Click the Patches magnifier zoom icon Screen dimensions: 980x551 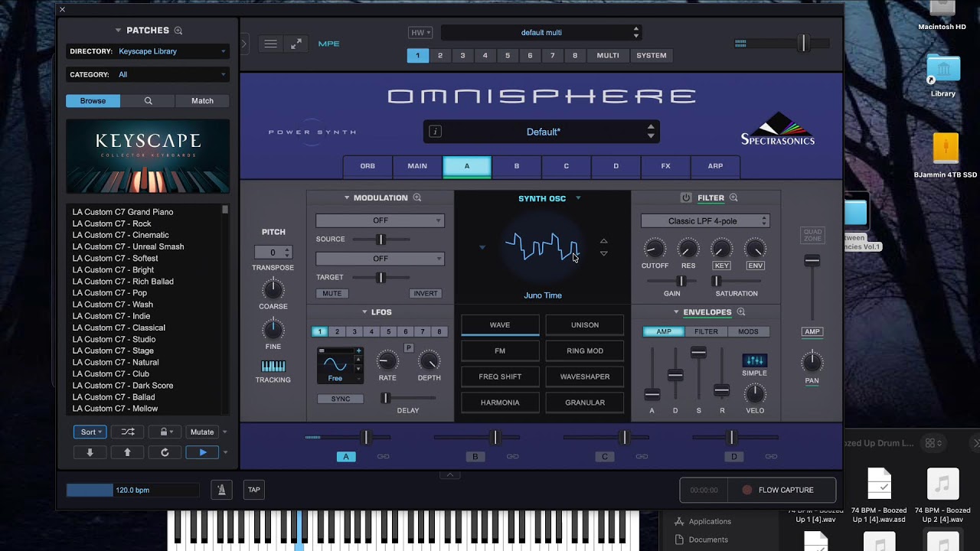(x=178, y=31)
